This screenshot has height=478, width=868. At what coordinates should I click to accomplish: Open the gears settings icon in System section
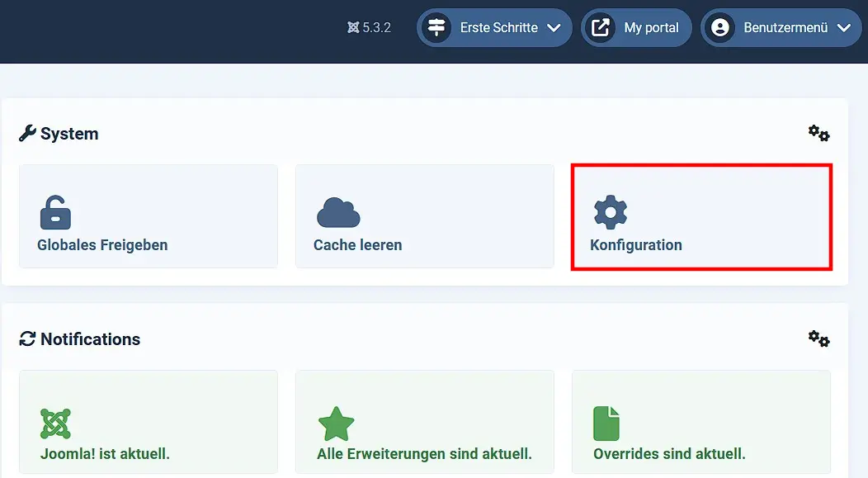(x=818, y=132)
